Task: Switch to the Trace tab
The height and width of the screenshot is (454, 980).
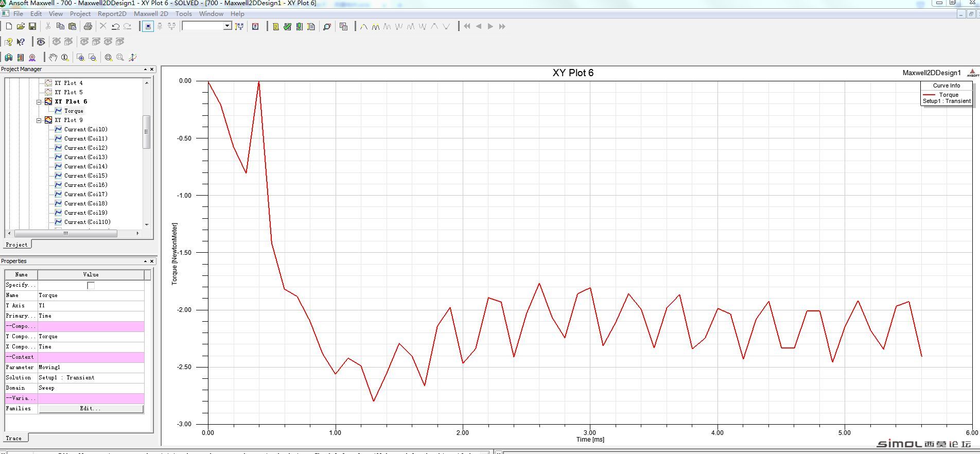Action: click(x=14, y=439)
